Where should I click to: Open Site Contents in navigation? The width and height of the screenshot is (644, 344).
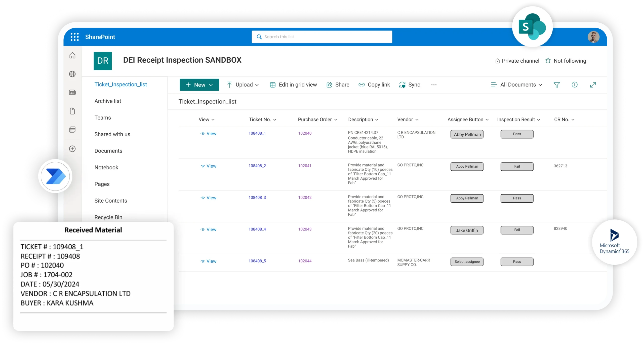tap(111, 201)
